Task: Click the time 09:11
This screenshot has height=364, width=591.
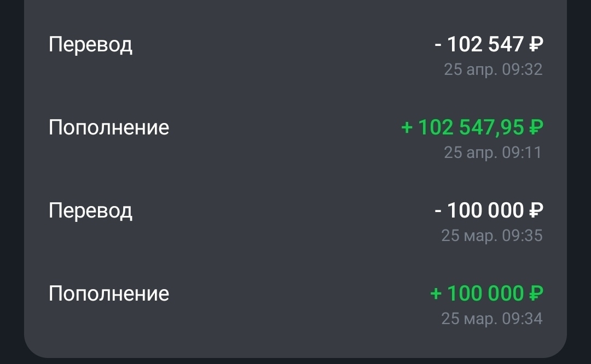Action: [522, 152]
